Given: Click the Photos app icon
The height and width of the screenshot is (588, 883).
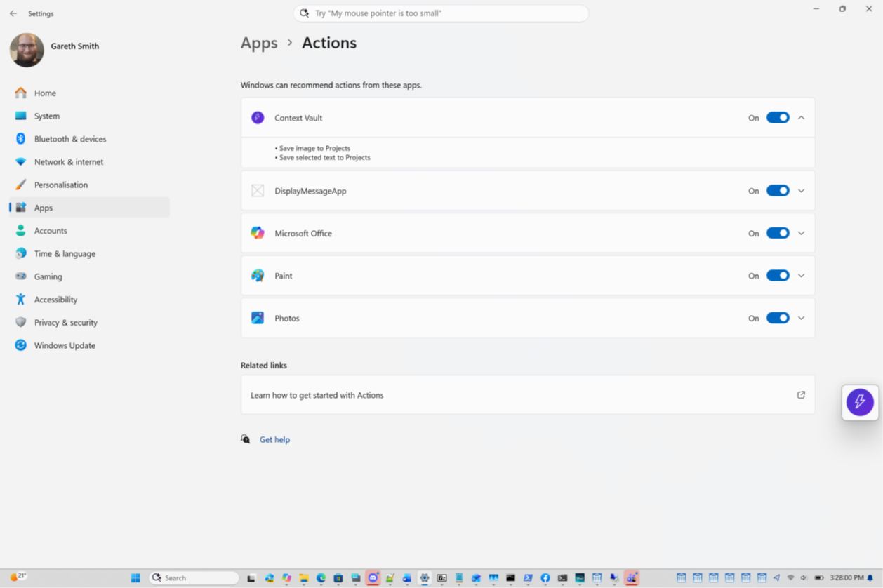Looking at the screenshot, I should (258, 318).
